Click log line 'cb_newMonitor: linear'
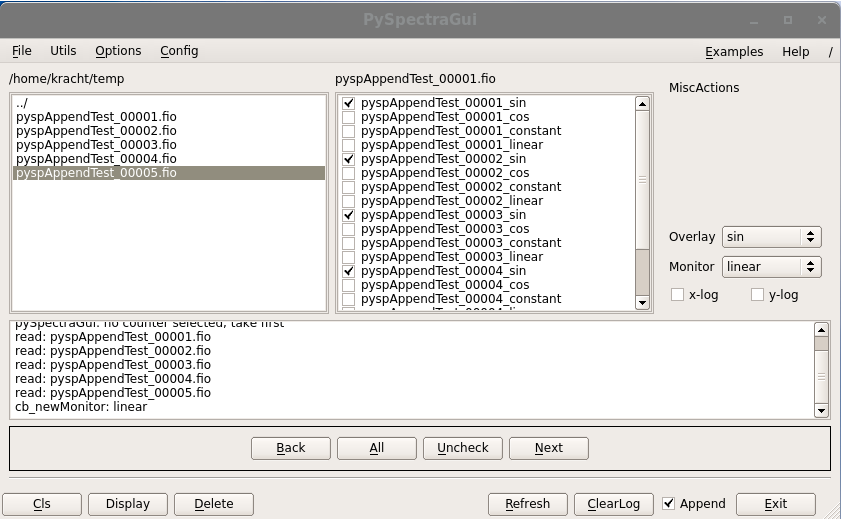Viewport: 842px width, 519px height. 81,407
